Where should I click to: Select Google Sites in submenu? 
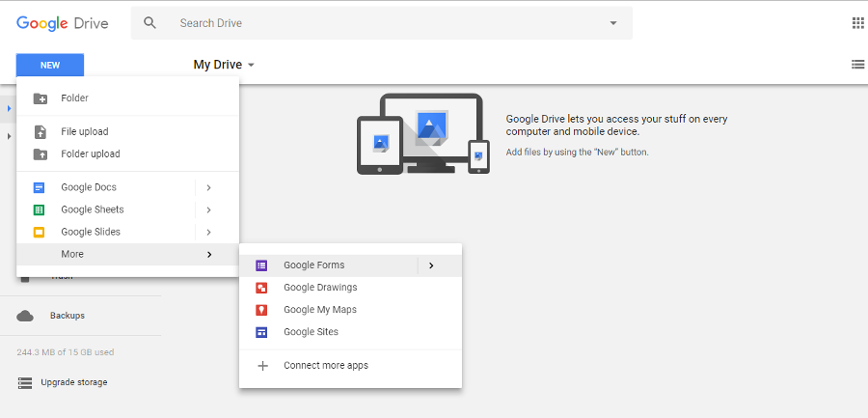tap(350, 332)
